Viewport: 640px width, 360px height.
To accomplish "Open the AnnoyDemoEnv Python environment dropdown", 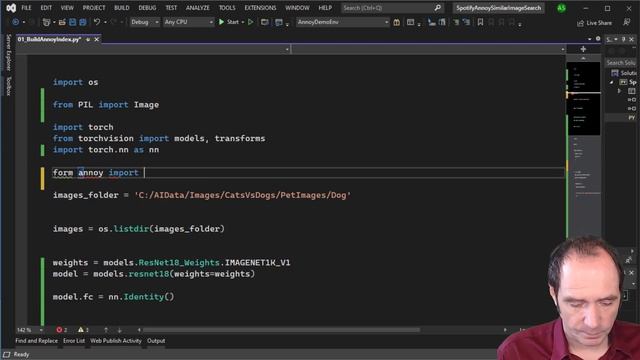I will (342, 22).
